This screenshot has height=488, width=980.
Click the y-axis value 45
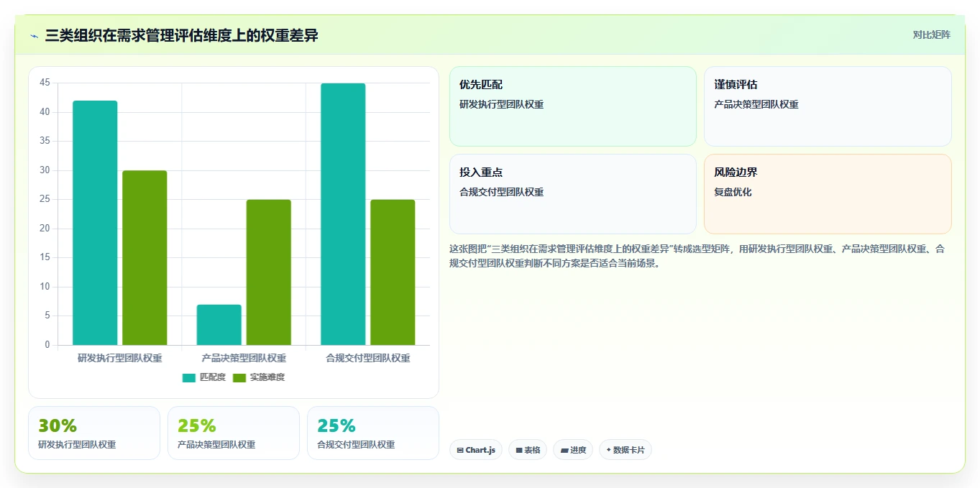point(45,83)
